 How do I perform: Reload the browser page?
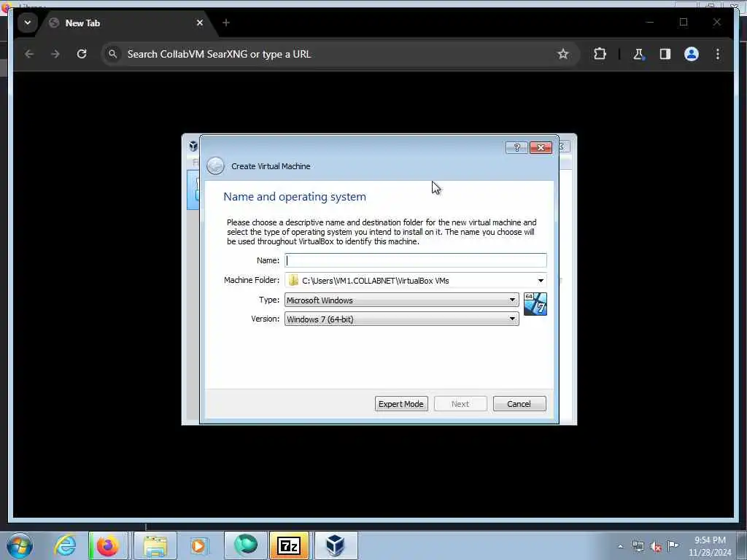[82, 54]
